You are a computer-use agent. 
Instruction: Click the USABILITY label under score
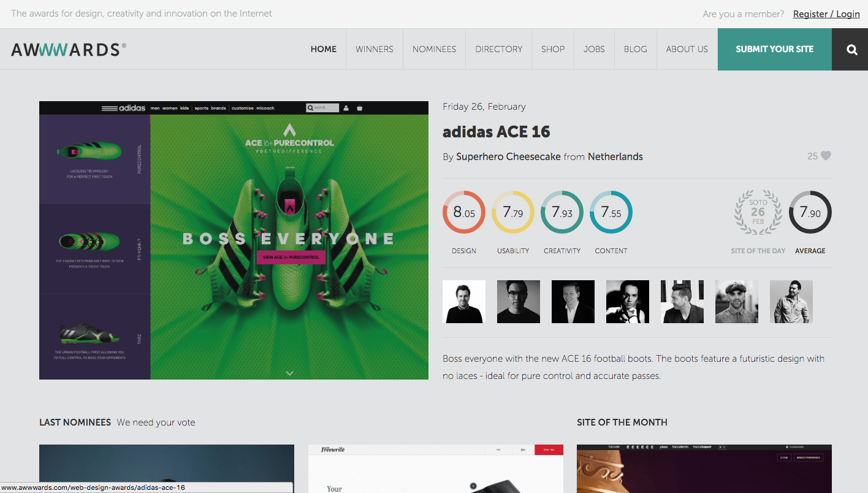[x=513, y=251]
